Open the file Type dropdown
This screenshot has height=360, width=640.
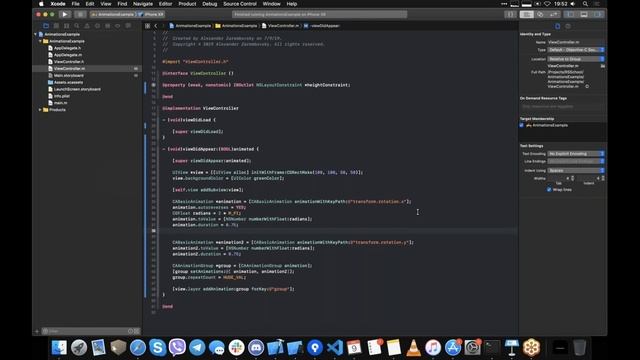point(576,50)
